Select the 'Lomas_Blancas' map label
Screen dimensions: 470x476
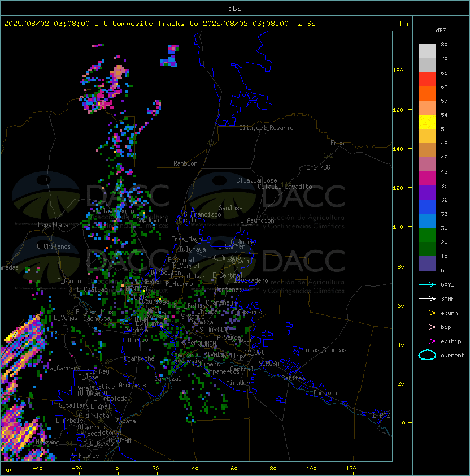324,350
